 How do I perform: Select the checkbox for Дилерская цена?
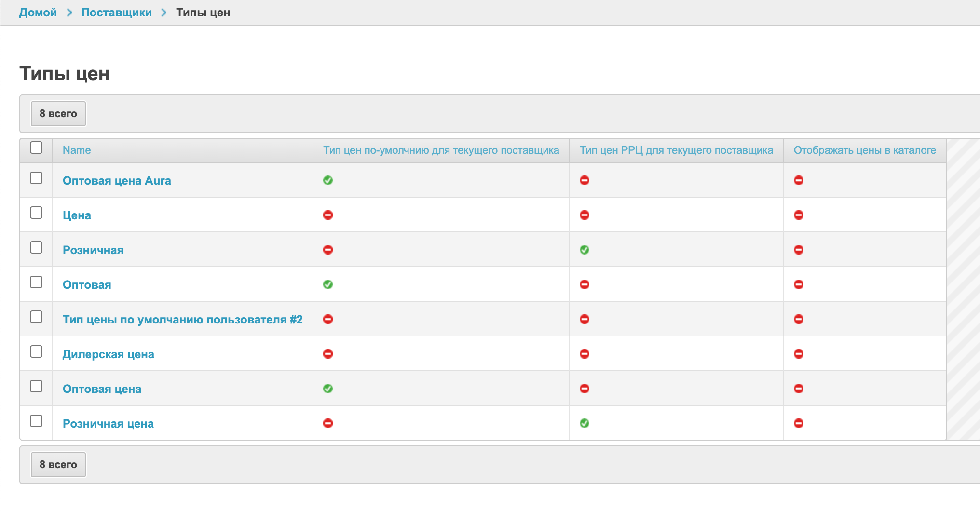[36, 351]
